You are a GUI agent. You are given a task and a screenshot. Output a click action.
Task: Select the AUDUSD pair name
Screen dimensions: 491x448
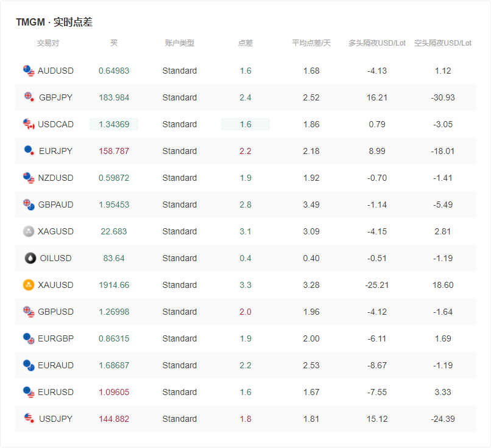[x=55, y=71]
